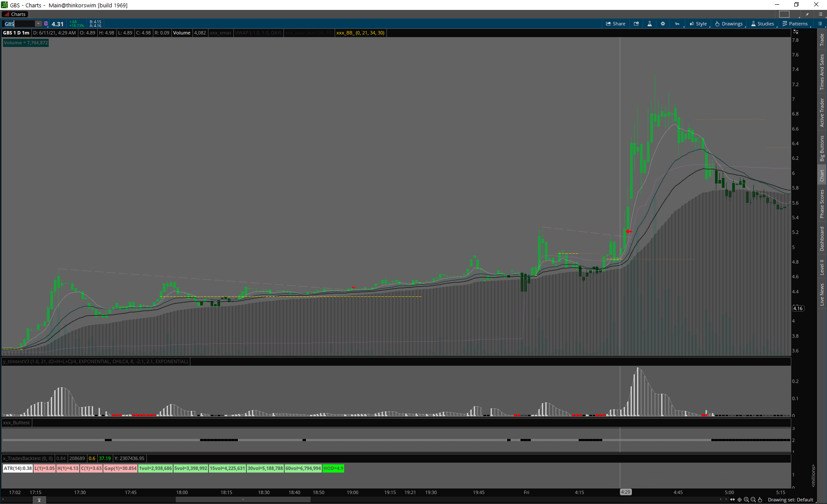Click the zoom out magnifier icon
Screen dimensions: 827x504
(753, 500)
